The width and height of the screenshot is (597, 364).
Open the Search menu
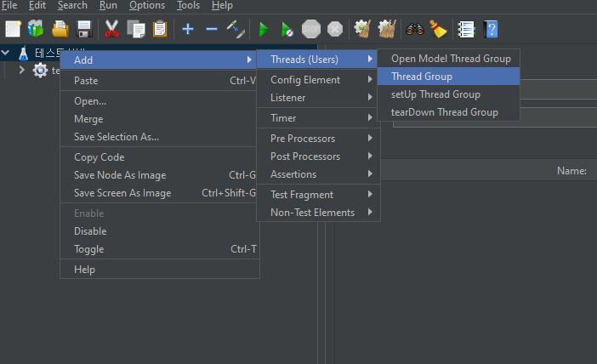72,5
